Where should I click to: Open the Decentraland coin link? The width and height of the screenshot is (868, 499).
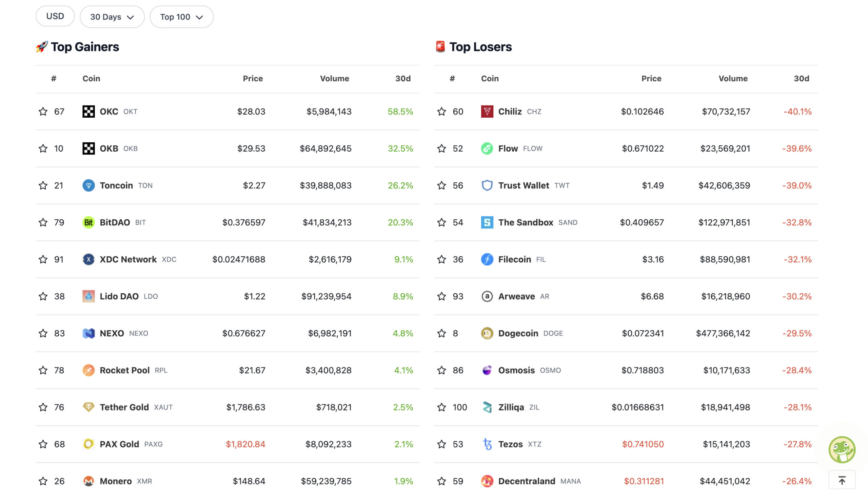(x=527, y=481)
